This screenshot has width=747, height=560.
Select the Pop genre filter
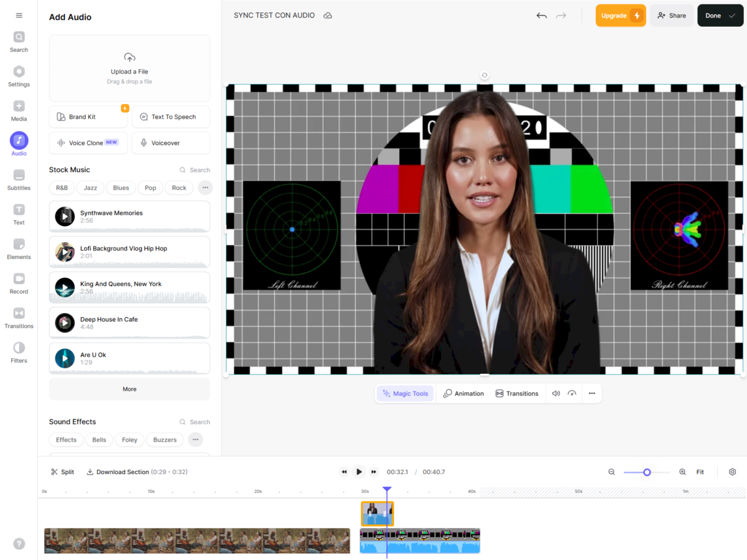151,187
